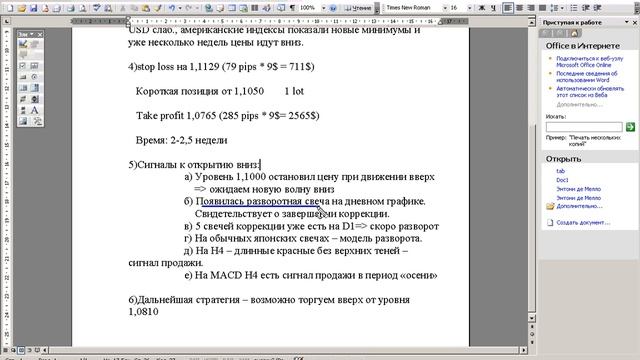This screenshot has height=360, width=640.
Task: Insert a Check Box control from toolbox
Action: pyautogui.click(x=23, y=66)
